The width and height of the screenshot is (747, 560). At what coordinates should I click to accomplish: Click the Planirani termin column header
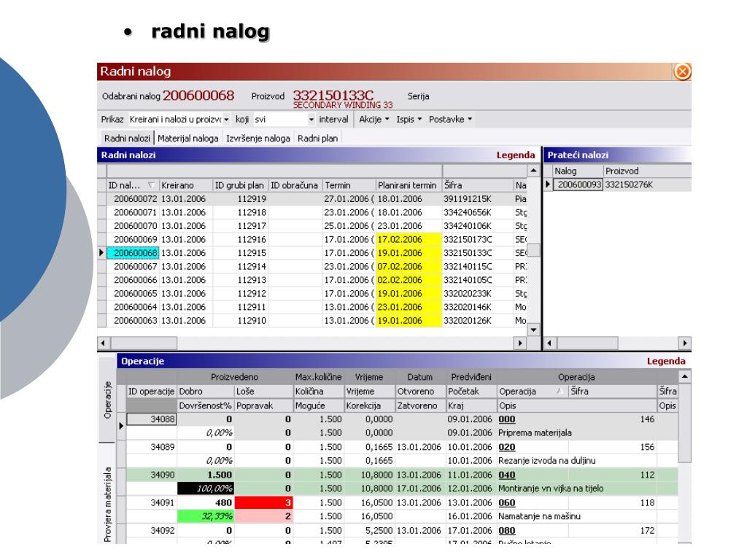click(x=409, y=185)
